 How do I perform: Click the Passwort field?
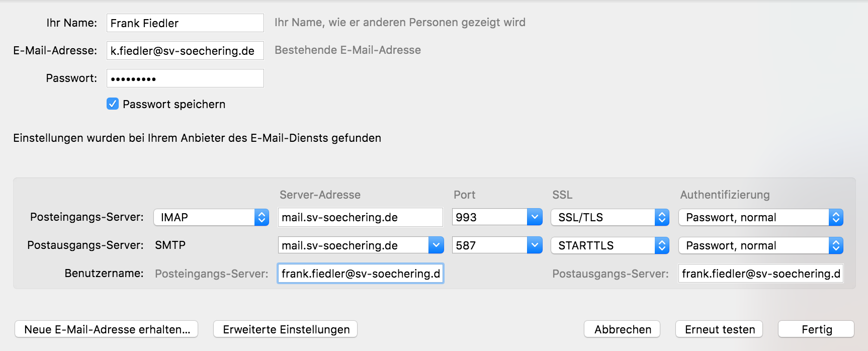pyautogui.click(x=185, y=78)
